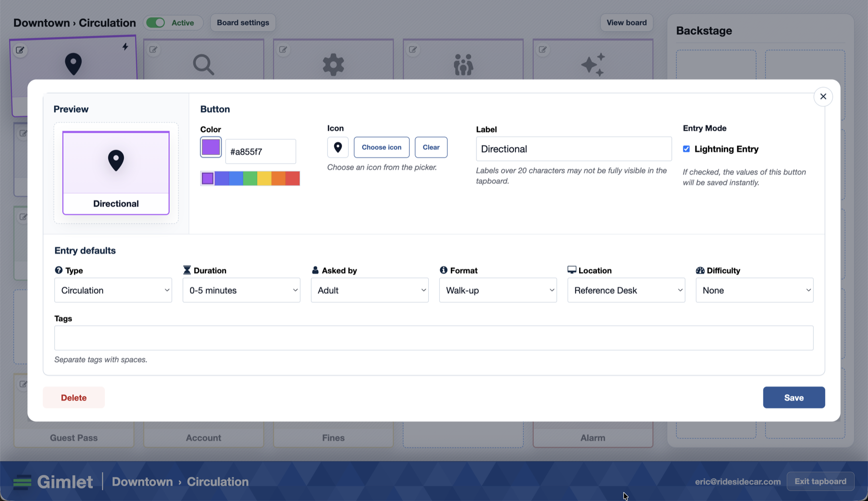Click the sparkles tile icon
868x501 pixels.
[593, 65]
